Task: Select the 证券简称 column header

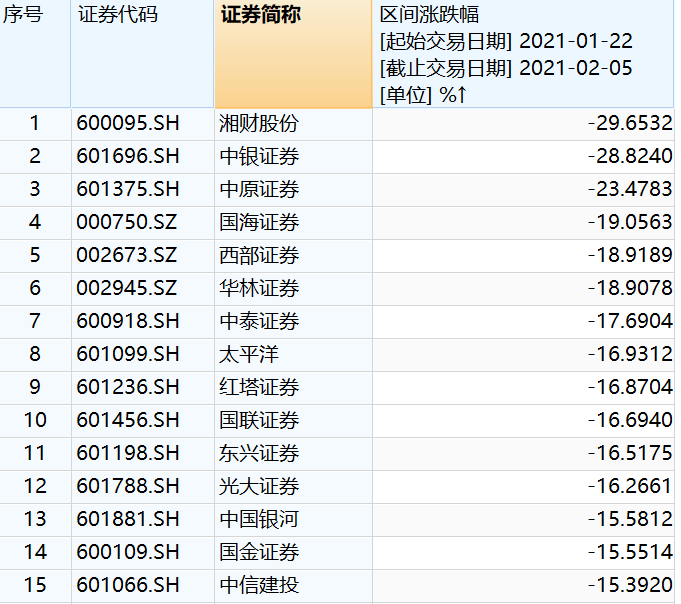Action: (293, 53)
